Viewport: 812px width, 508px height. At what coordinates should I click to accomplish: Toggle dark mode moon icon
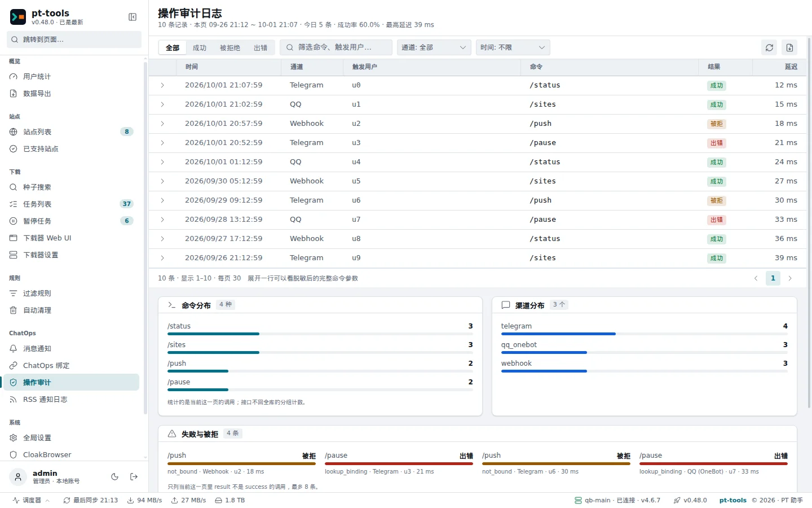pyautogui.click(x=114, y=477)
